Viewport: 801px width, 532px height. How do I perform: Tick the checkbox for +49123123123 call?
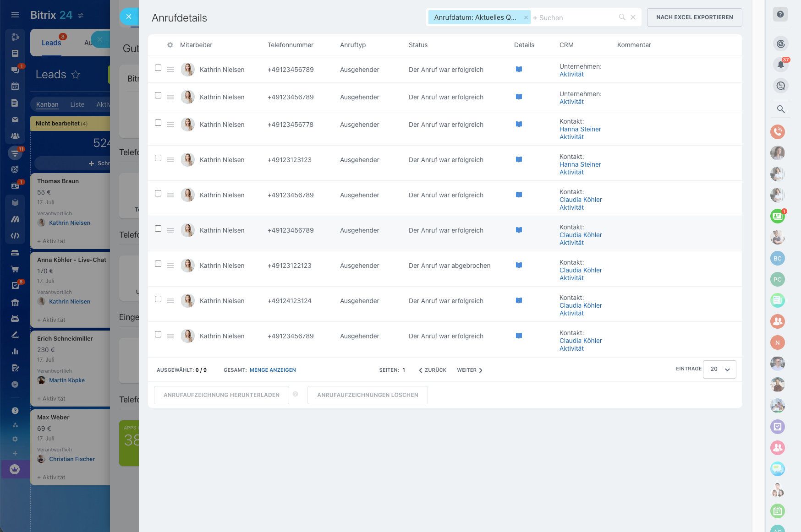coord(158,158)
